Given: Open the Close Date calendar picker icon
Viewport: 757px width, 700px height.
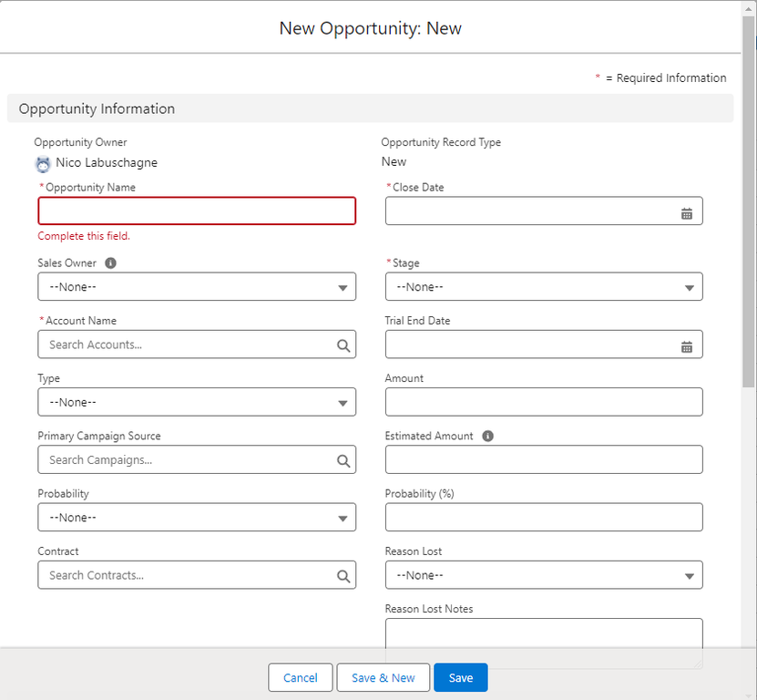Looking at the screenshot, I should (x=687, y=213).
